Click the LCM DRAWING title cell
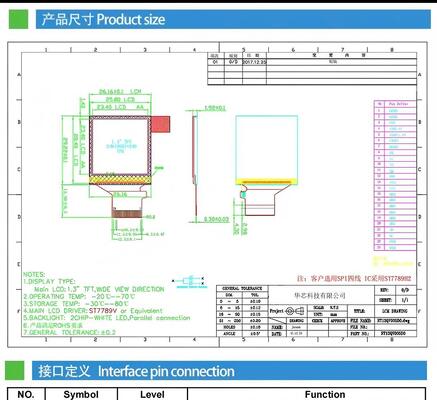 [x=394, y=311]
